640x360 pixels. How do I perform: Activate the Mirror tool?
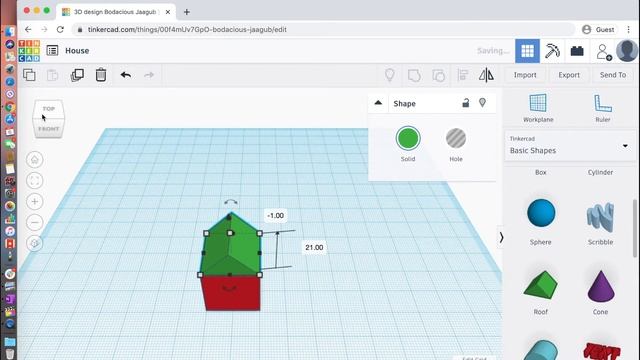[x=486, y=75]
